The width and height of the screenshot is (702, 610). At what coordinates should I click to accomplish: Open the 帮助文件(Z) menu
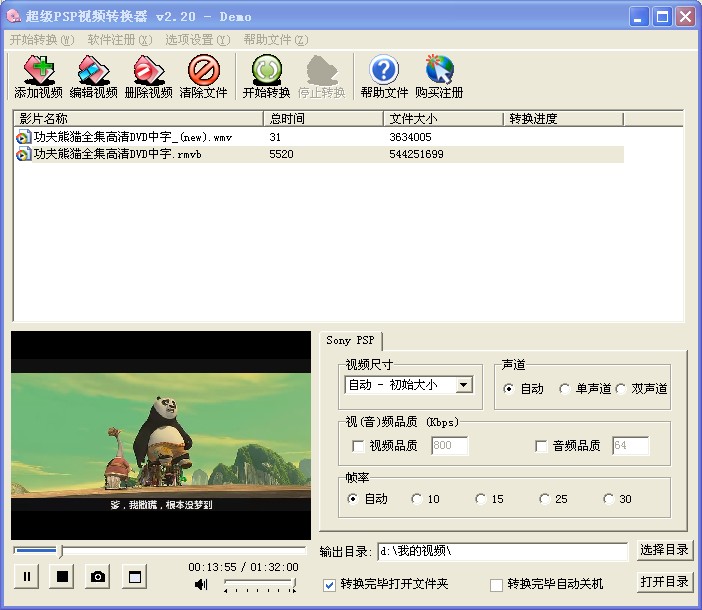276,40
